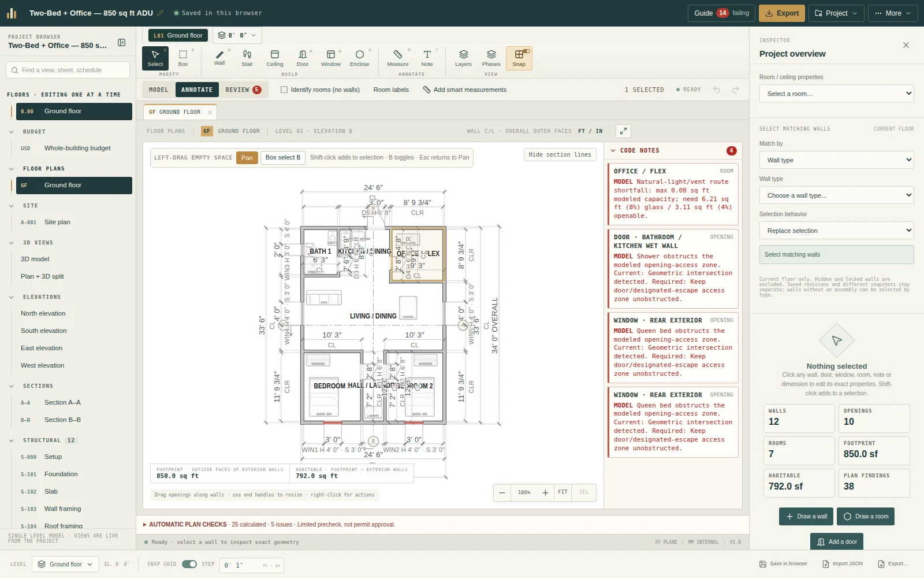
Task: Select the Note annotation tool
Action: click(427, 58)
